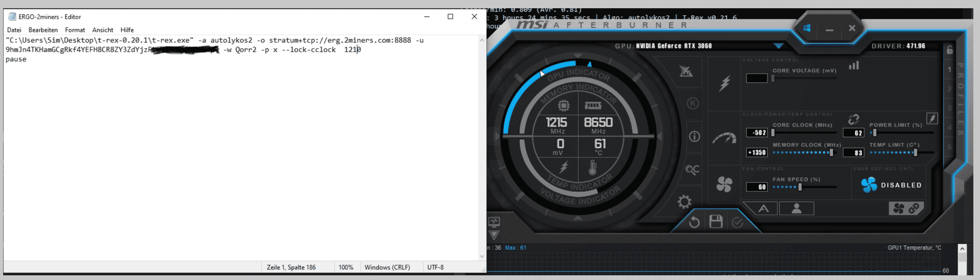
Task: Click the Fan Speed value field 60
Action: 757,187
